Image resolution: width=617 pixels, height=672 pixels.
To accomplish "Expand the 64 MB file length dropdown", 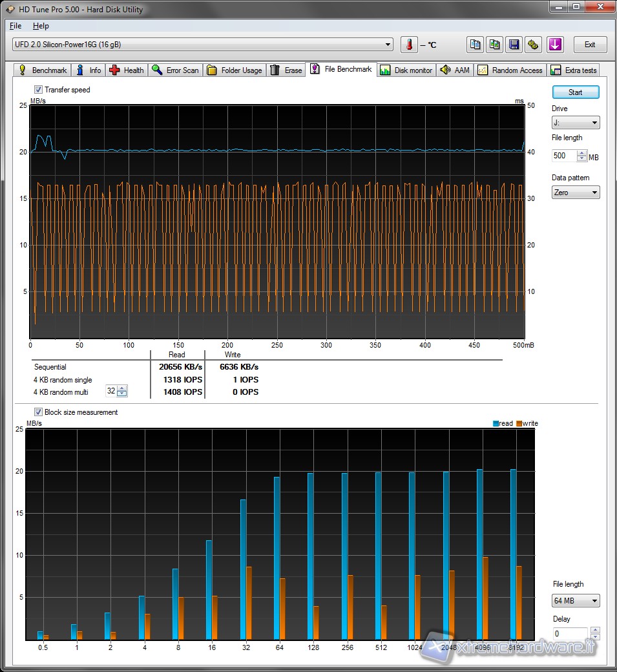I will pos(575,601).
